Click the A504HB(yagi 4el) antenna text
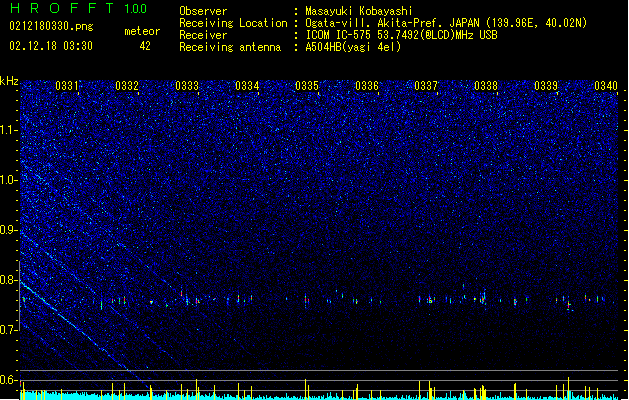 click(353, 47)
